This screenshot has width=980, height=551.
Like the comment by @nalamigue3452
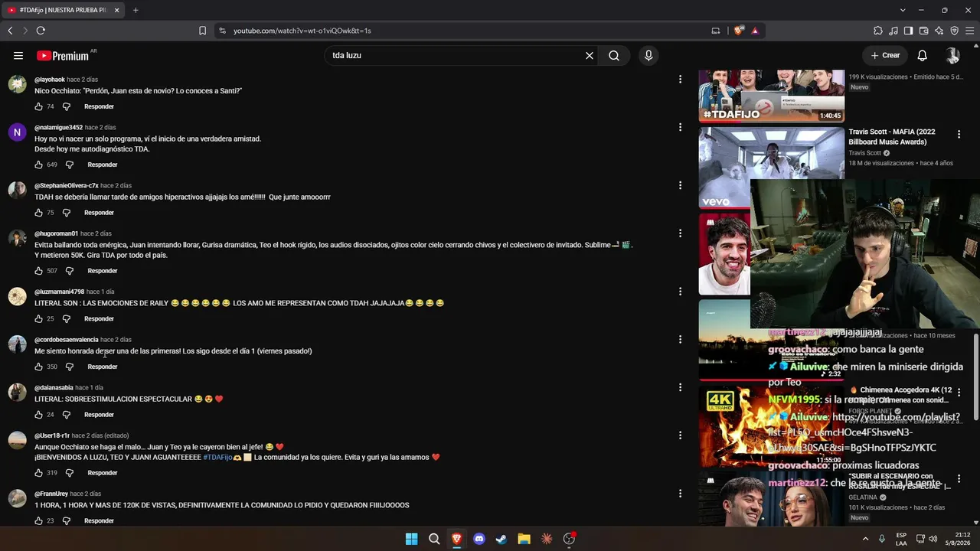(x=39, y=165)
